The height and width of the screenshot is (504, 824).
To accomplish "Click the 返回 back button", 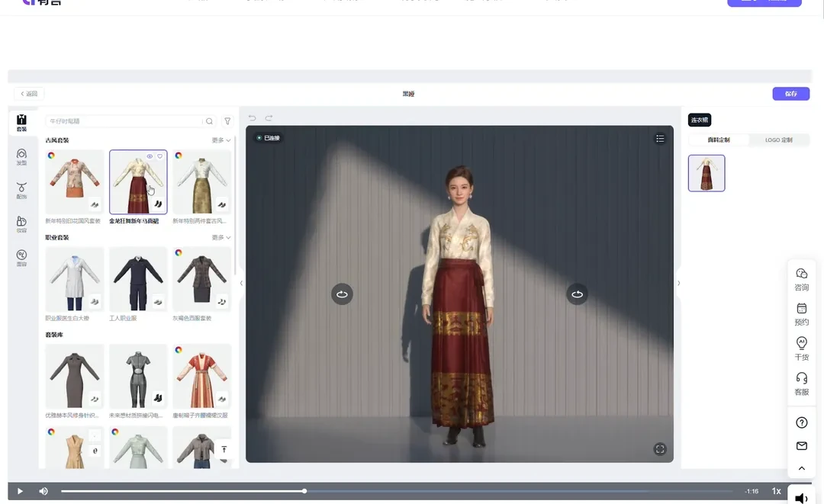I will pyautogui.click(x=29, y=94).
